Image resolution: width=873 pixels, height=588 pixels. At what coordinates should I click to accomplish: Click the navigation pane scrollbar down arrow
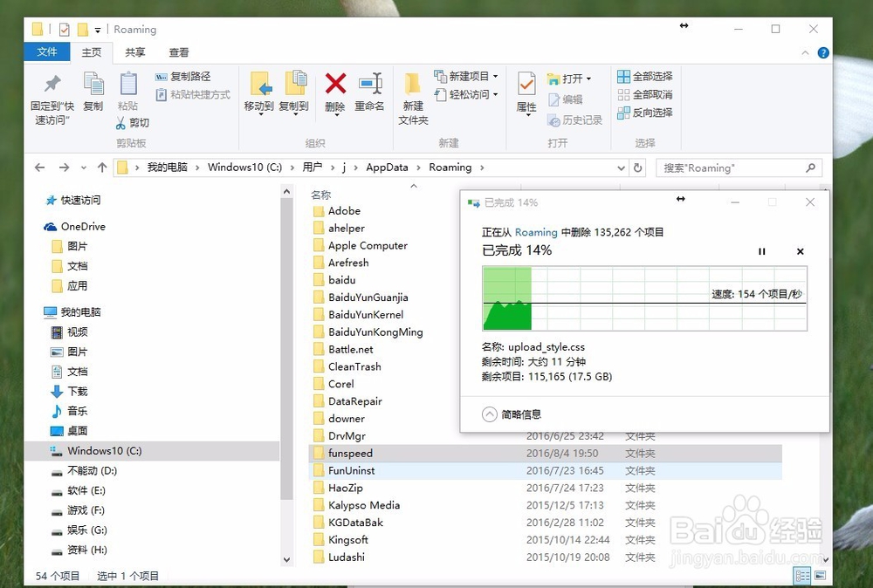[286, 559]
